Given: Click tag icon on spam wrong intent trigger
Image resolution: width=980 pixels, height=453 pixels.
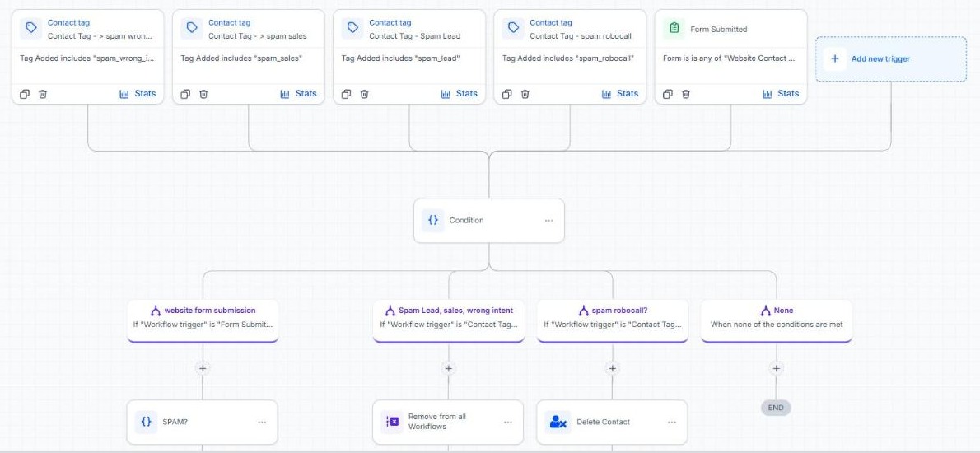Looking at the screenshot, I should point(31,28).
